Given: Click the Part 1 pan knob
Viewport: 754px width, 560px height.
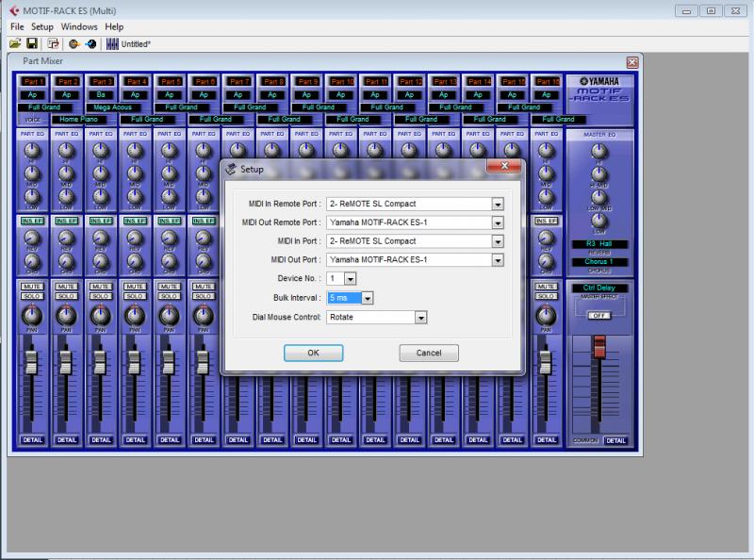Looking at the screenshot, I should [x=32, y=316].
